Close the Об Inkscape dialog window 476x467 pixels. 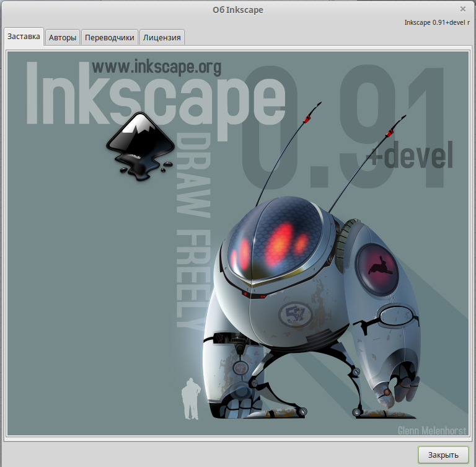(x=462, y=9)
